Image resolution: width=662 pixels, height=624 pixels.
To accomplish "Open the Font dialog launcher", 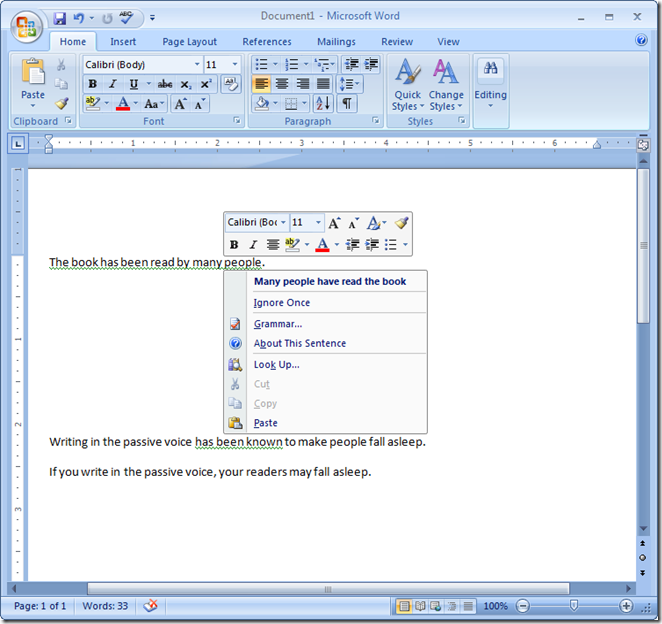I will pos(237,121).
